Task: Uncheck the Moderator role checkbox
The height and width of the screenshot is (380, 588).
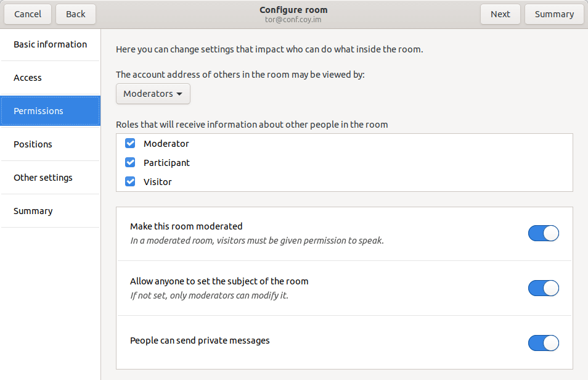Action: tap(130, 144)
